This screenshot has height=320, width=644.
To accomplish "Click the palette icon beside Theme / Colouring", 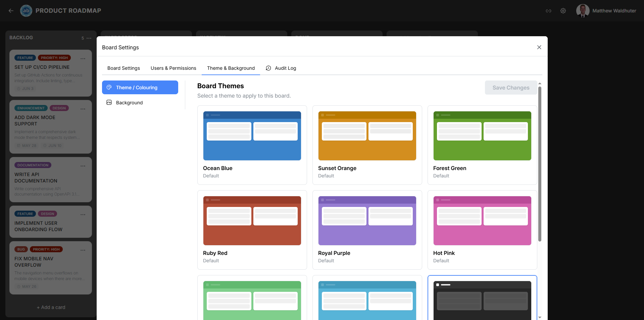I will click(x=109, y=87).
